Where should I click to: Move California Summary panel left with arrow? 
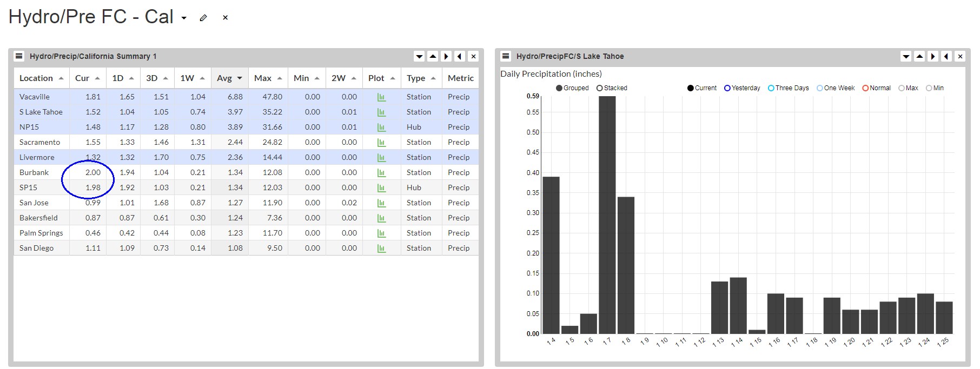coord(460,56)
